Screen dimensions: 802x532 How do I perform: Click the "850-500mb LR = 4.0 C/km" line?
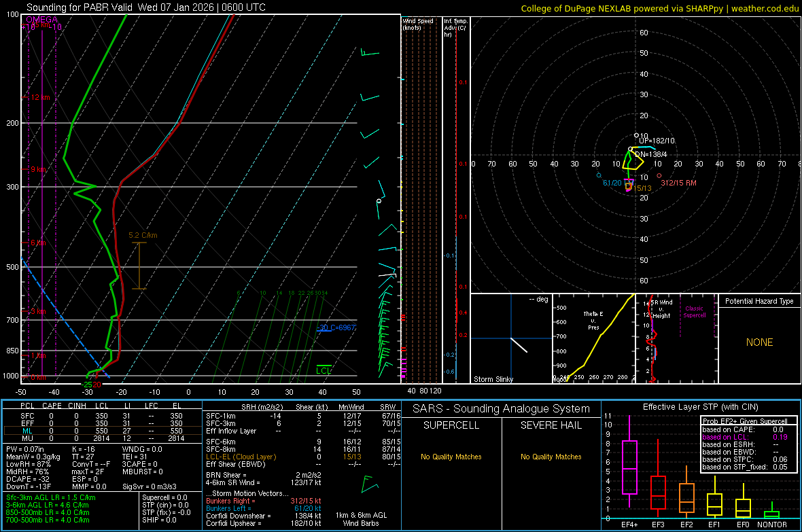click(48, 512)
